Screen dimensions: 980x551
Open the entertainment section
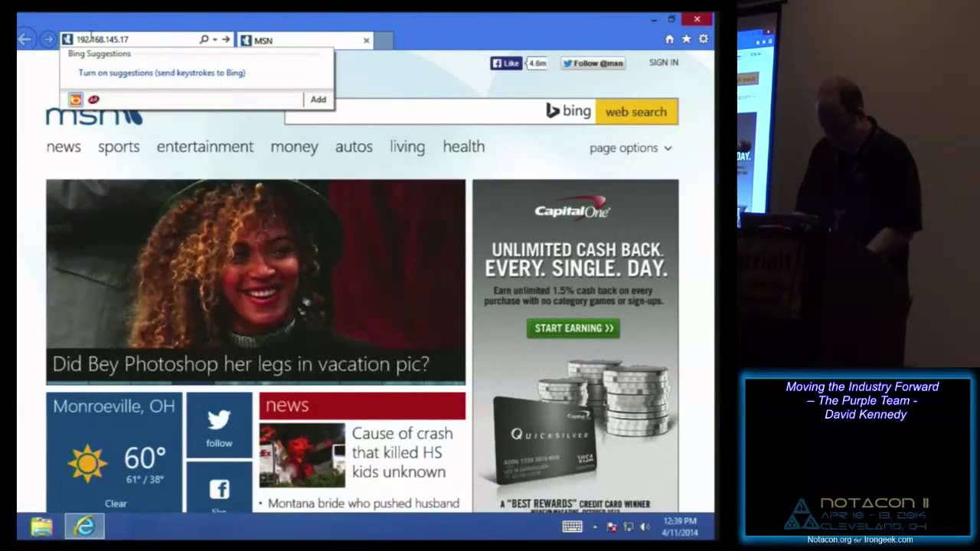(x=205, y=147)
